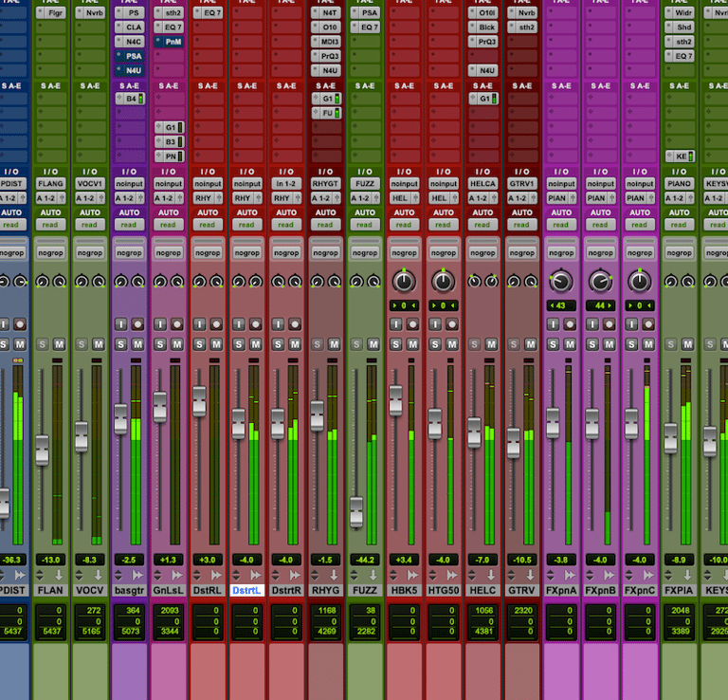This screenshot has height=700, width=728.
Task: Arm the DstRL track for recording
Action: (216, 324)
